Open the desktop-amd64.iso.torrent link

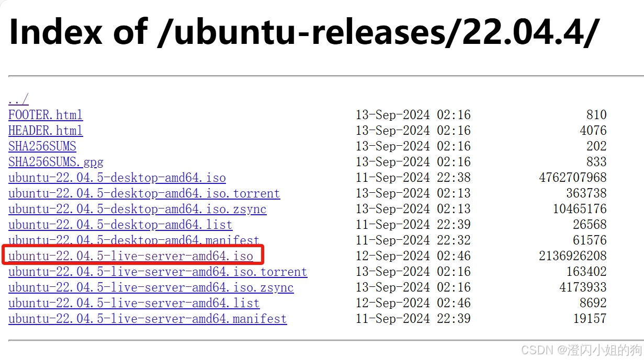click(144, 193)
